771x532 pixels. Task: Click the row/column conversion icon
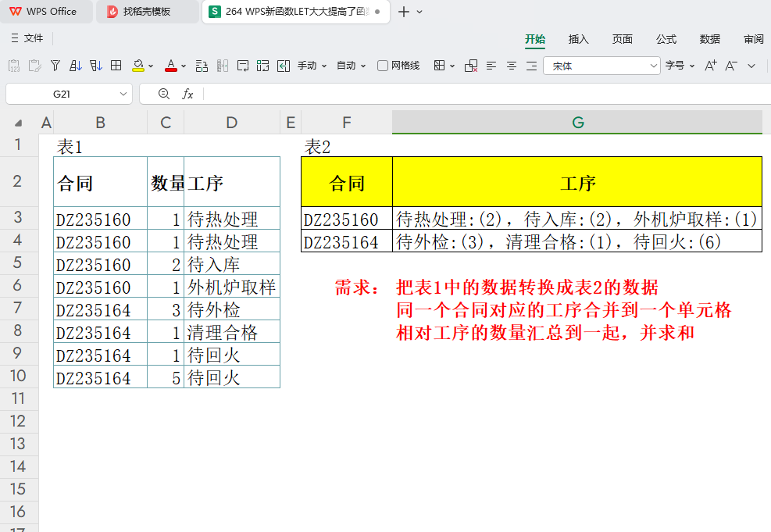click(202, 66)
